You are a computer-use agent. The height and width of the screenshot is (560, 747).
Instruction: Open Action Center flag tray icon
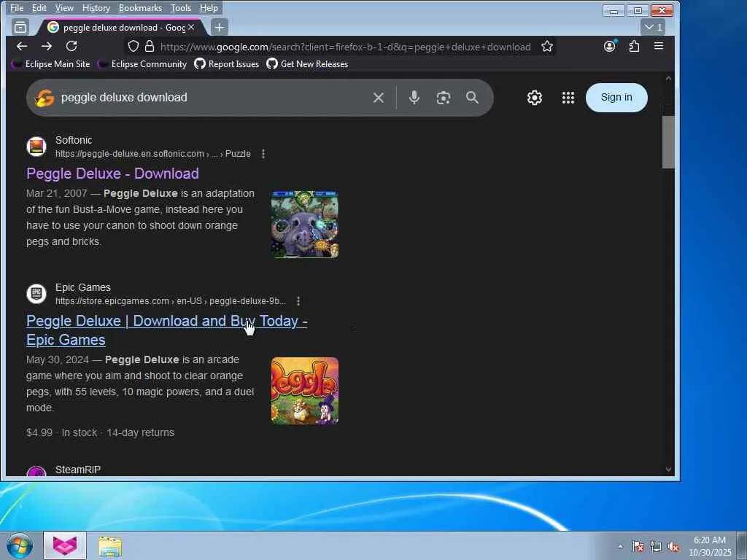pyautogui.click(x=638, y=546)
